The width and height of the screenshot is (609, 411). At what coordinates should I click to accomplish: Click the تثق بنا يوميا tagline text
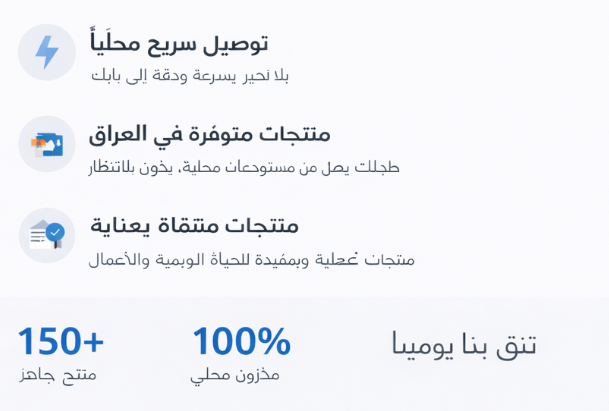click(x=462, y=346)
